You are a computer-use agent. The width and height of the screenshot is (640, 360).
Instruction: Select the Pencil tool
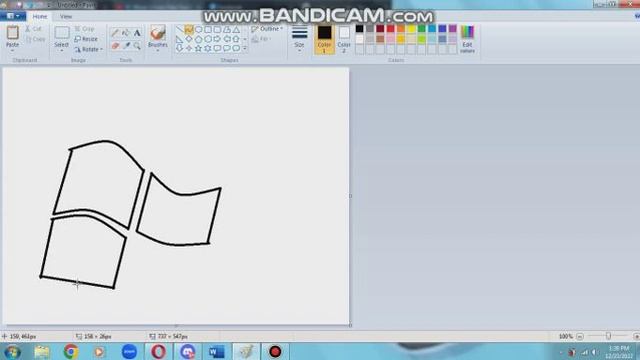(x=116, y=33)
